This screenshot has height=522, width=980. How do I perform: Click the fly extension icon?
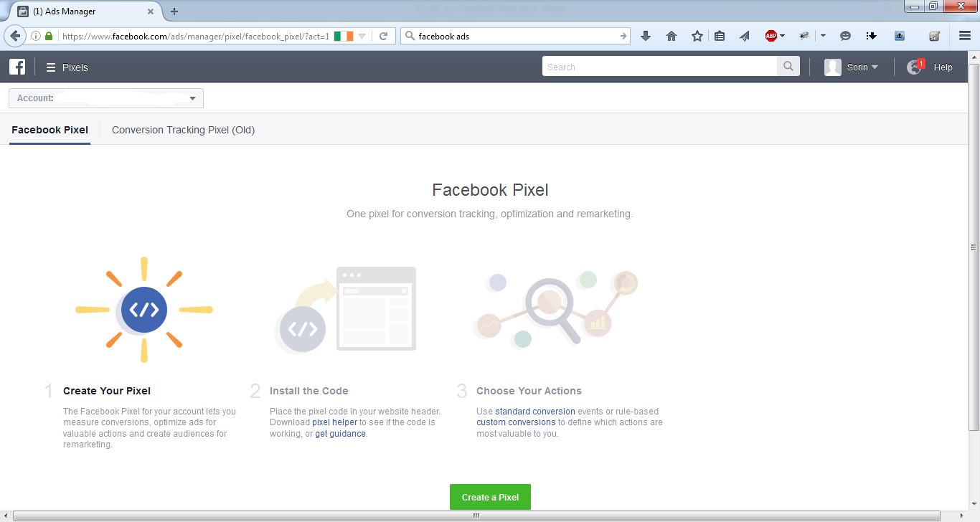click(x=804, y=36)
